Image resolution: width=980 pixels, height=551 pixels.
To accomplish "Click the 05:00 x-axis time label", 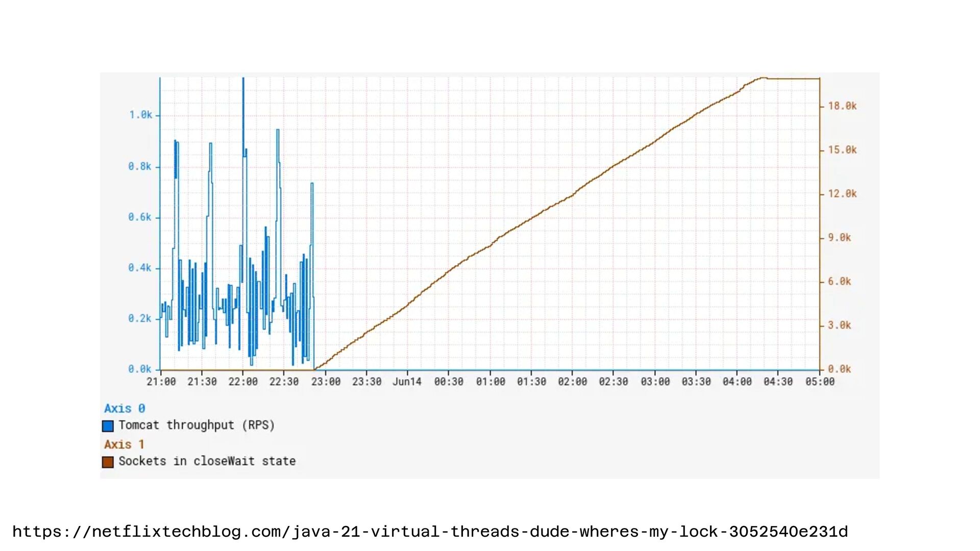I will coord(820,382).
